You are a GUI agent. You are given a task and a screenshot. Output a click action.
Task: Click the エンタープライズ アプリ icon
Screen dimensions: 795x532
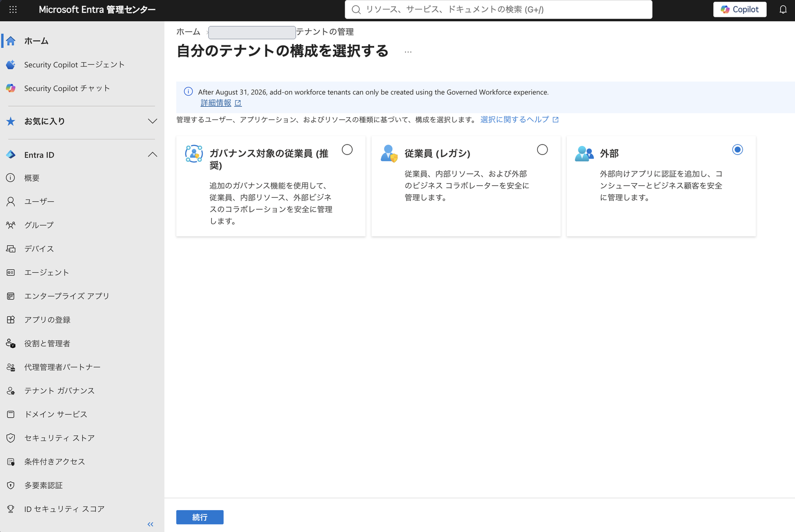[x=10, y=296]
